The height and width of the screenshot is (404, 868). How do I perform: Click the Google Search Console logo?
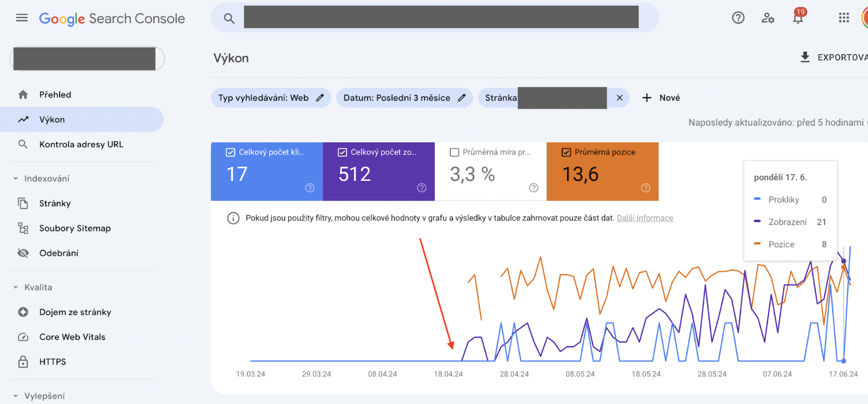tap(112, 19)
